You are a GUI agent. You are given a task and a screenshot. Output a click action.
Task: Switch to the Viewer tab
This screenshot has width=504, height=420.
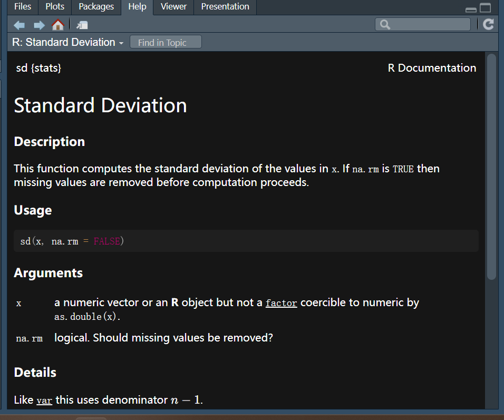coord(173,7)
